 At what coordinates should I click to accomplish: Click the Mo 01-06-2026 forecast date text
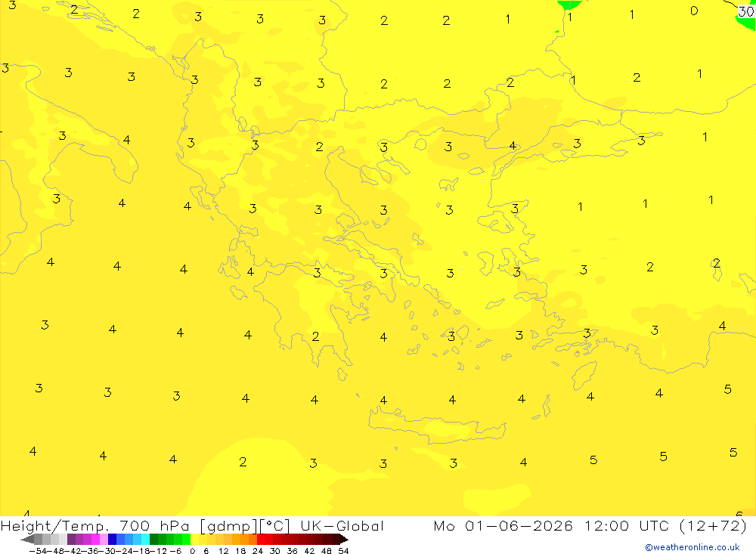[503, 525]
